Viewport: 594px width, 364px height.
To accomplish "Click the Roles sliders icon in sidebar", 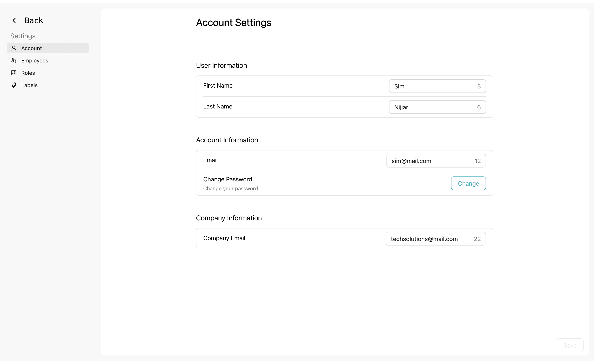I will pos(14,73).
